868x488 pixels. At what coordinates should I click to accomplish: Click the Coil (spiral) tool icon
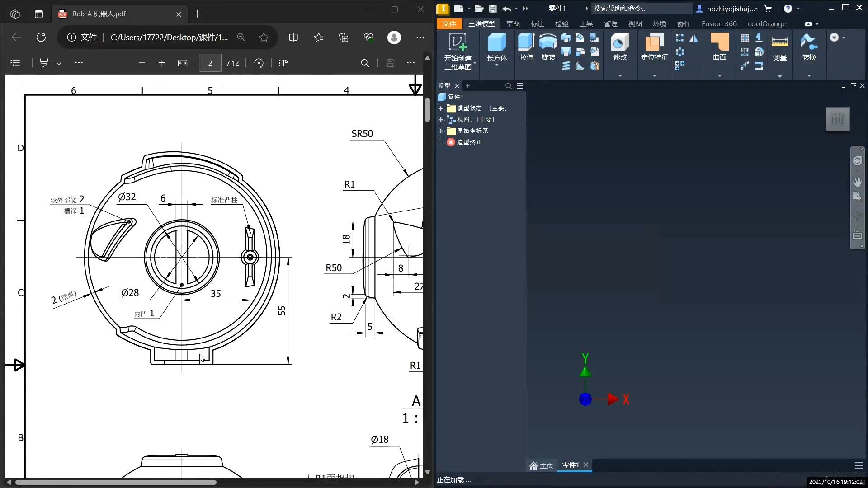(x=566, y=66)
